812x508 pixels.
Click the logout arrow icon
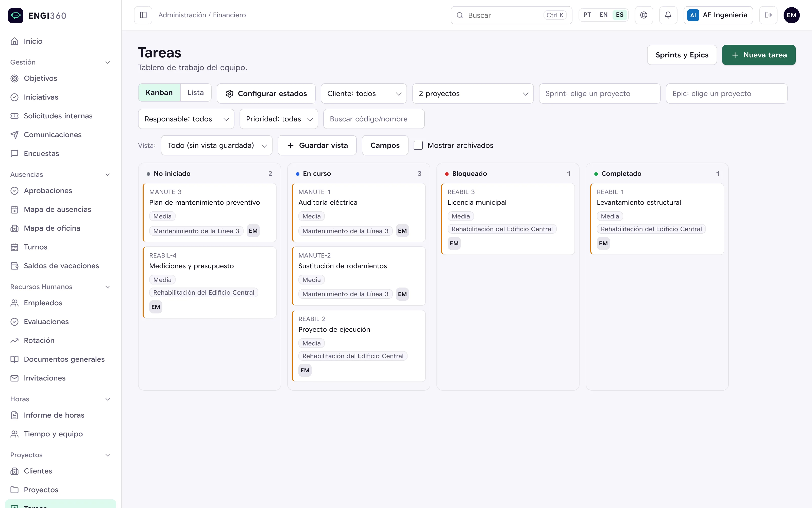(768, 15)
